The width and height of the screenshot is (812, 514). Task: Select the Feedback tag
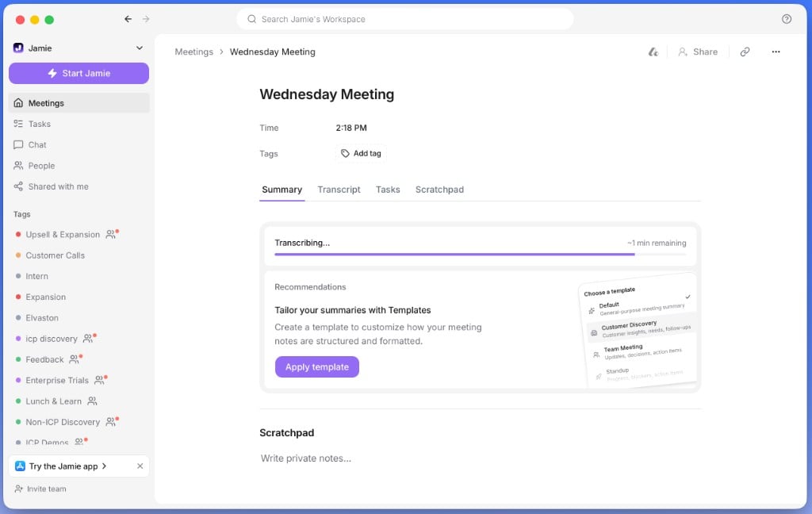click(x=44, y=359)
